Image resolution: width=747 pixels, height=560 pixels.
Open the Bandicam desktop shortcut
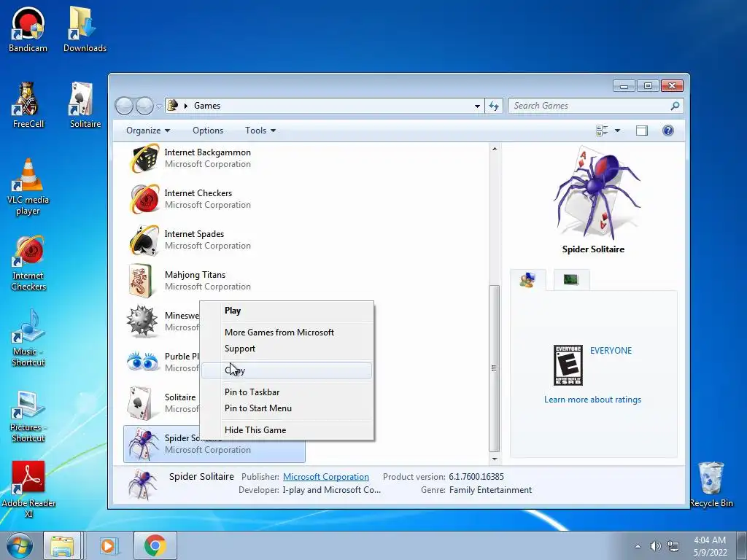(x=28, y=29)
